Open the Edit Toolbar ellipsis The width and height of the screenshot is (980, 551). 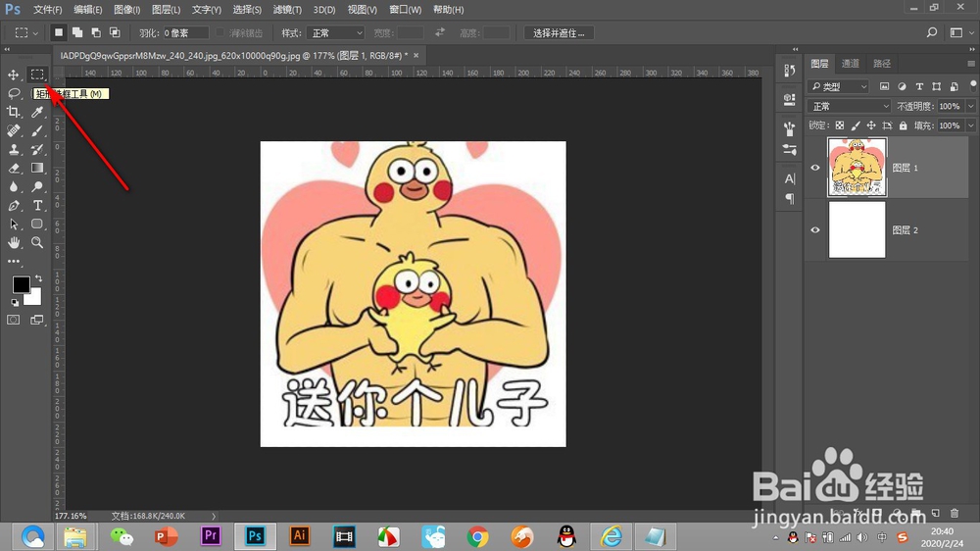click(x=13, y=262)
